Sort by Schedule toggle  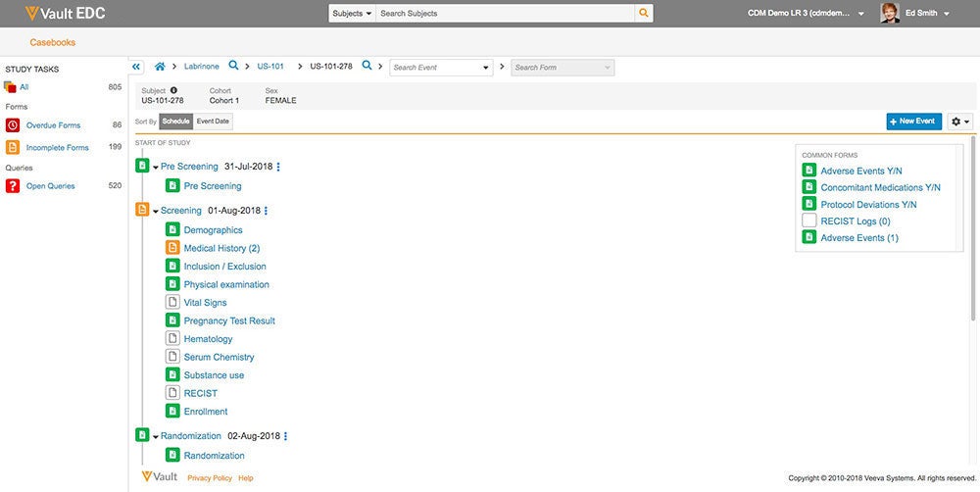coord(175,122)
